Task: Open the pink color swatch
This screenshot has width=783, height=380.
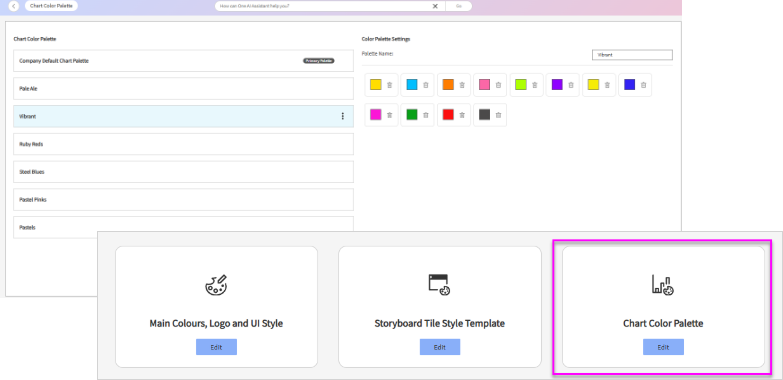Action: point(484,85)
